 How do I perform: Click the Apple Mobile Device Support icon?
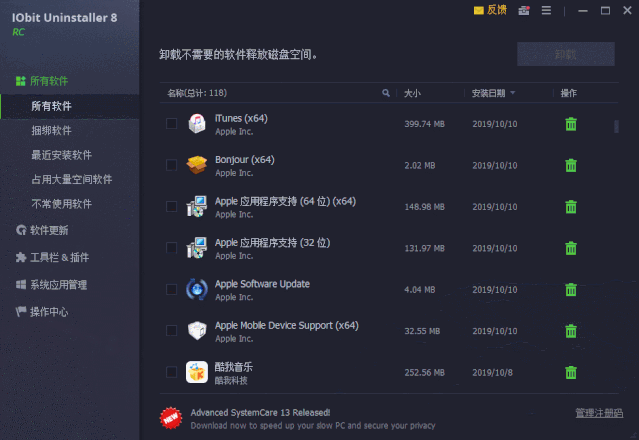click(x=197, y=331)
